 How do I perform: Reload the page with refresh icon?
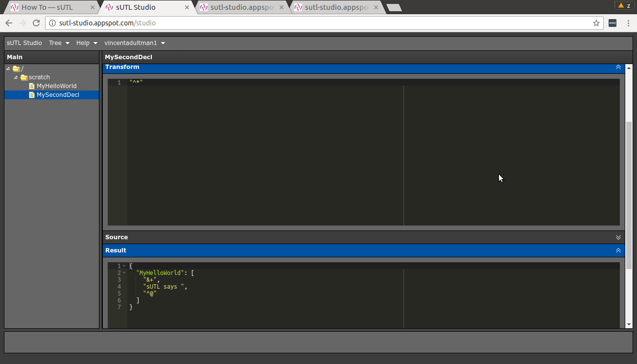[36, 23]
